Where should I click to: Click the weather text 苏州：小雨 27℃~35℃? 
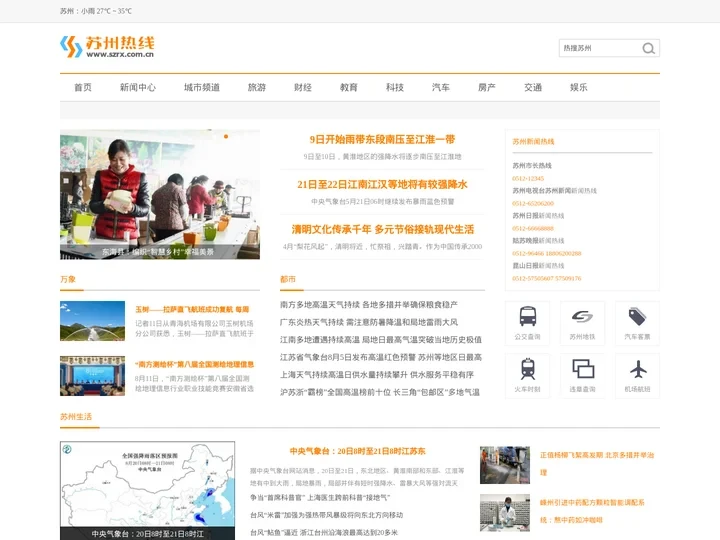pos(96,11)
